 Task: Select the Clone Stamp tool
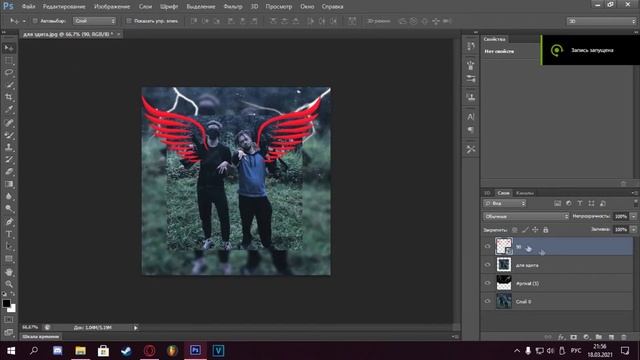click(x=9, y=147)
